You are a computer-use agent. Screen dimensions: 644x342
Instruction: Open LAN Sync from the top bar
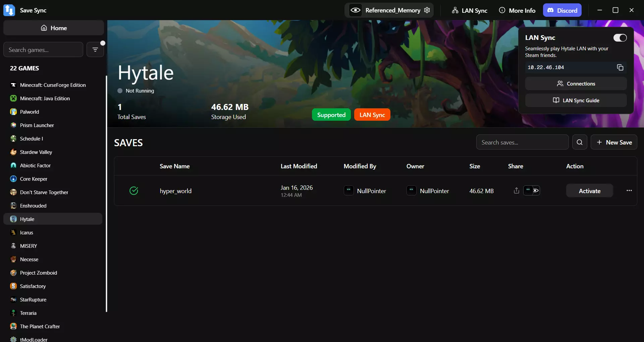469,10
